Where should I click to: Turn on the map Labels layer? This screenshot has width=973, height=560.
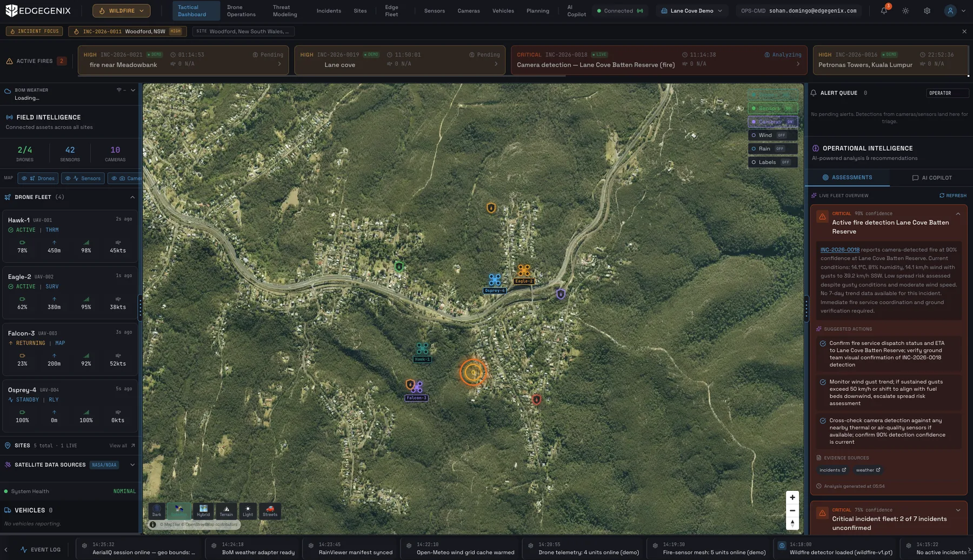tap(772, 162)
